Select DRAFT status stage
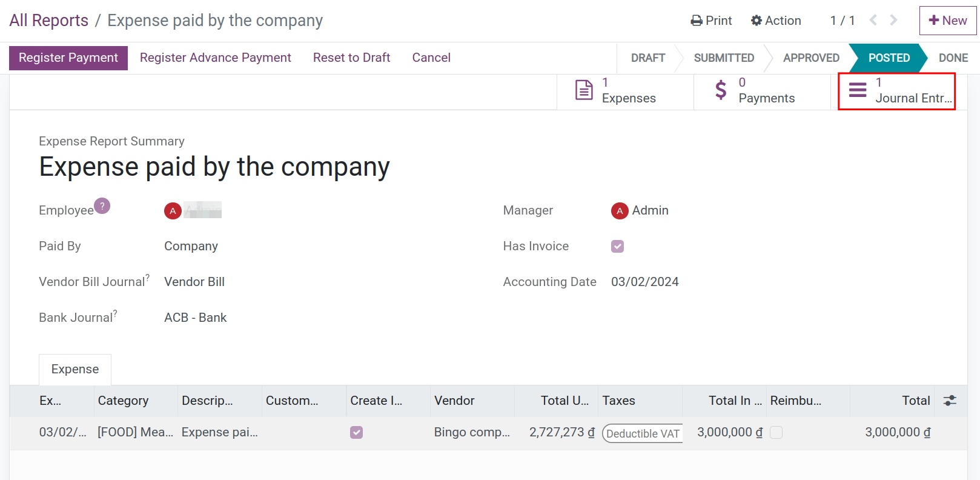This screenshot has height=480, width=980. 648,58
